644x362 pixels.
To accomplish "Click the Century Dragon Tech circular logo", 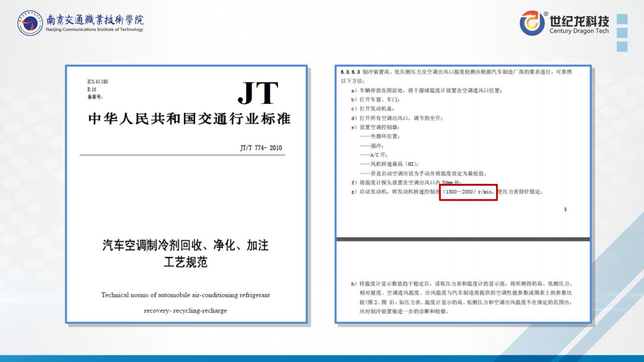I will tap(532, 23).
